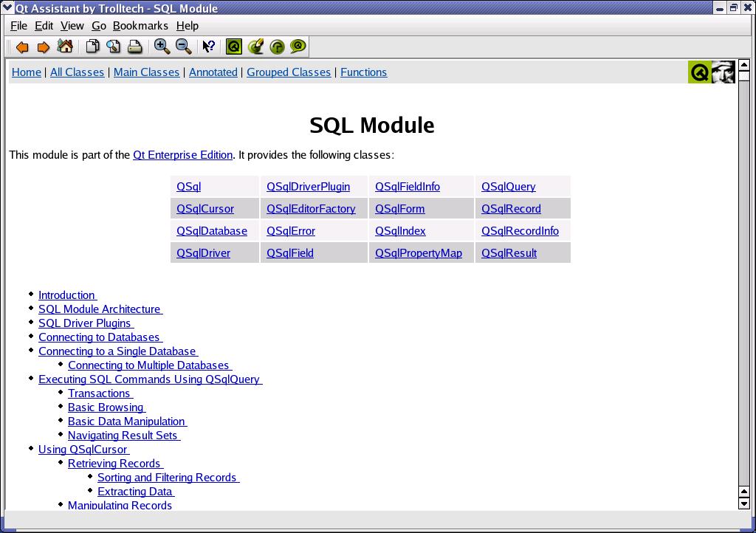This screenshot has height=533, width=756.
Task: Open the QSqlRecordInfo class link
Action: tap(520, 231)
